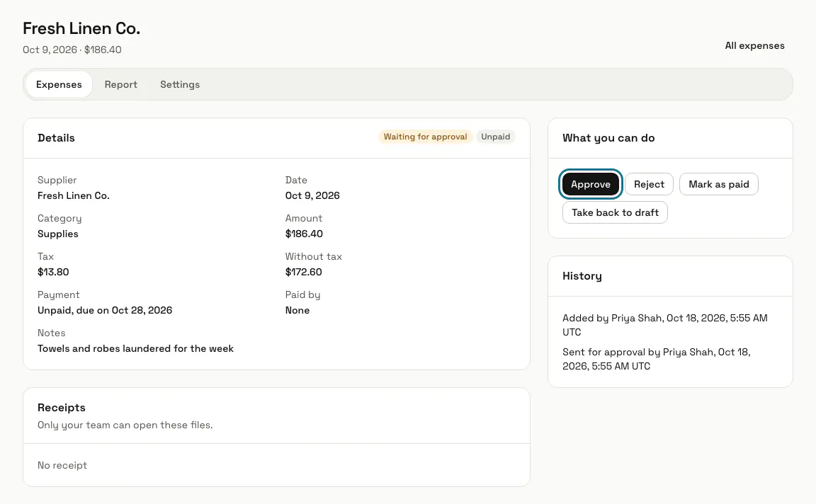Click the Paid by value None
Image resolution: width=816 pixels, height=504 pixels.
[297, 311]
